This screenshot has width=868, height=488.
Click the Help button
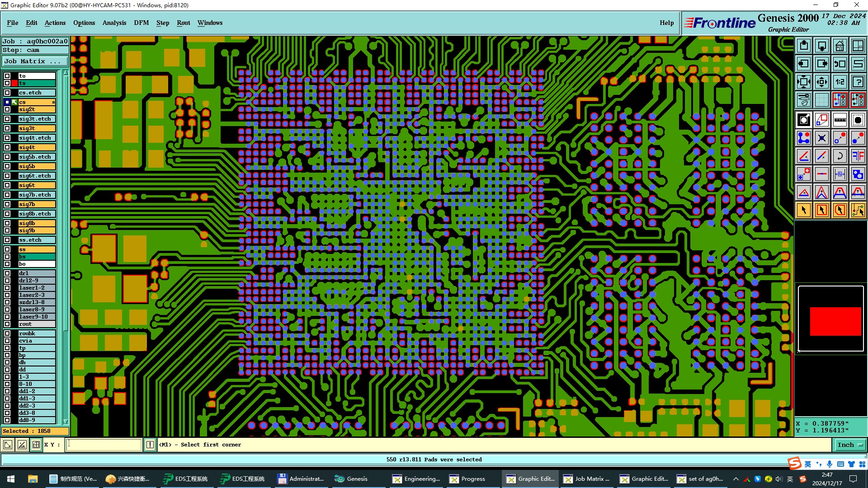coord(666,23)
